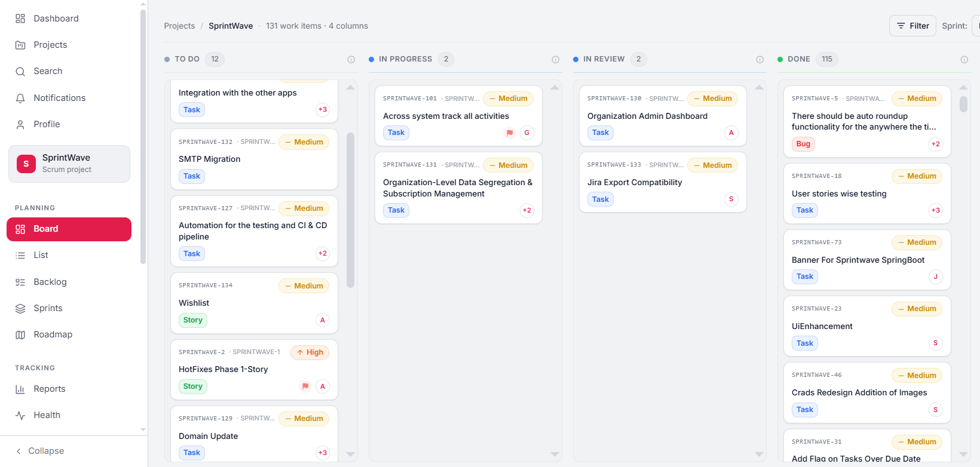
Task: Open the UiEnhancement card
Action: coord(867,326)
